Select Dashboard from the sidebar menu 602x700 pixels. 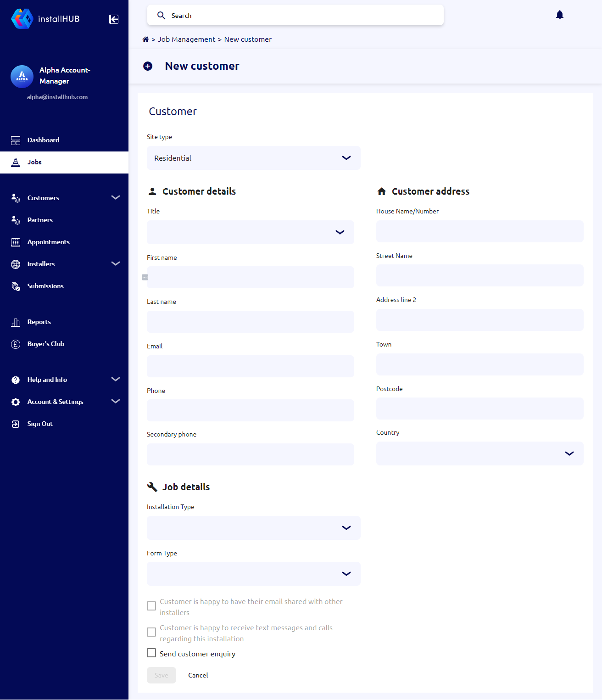pos(43,140)
